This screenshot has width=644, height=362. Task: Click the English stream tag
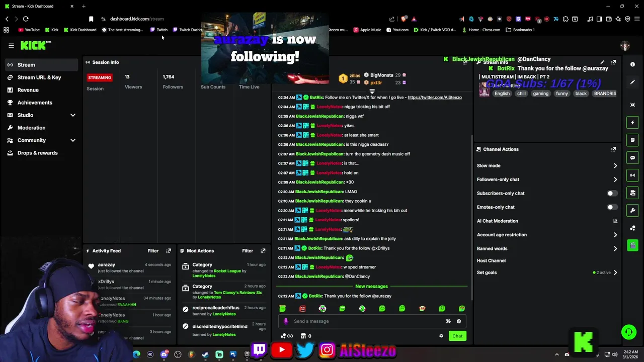tap(502, 94)
